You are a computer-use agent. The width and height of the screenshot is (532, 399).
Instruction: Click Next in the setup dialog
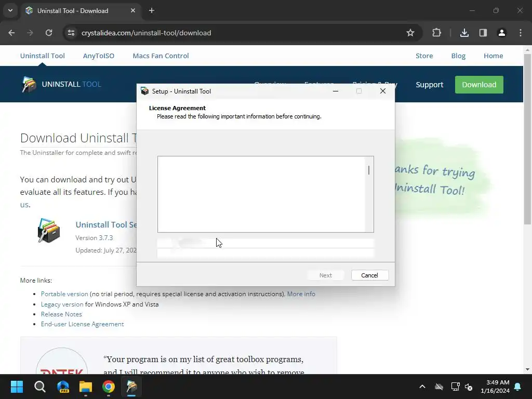(326, 275)
